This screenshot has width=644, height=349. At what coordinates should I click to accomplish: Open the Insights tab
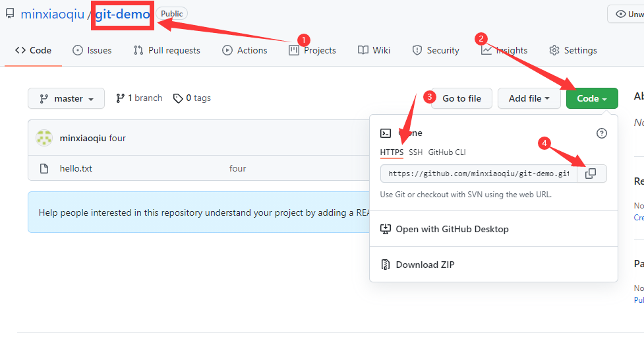click(x=504, y=50)
